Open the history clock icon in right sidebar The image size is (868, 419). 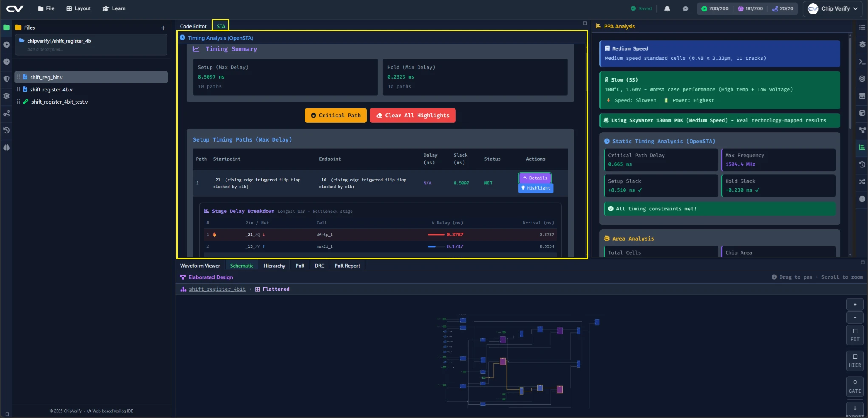click(862, 164)
